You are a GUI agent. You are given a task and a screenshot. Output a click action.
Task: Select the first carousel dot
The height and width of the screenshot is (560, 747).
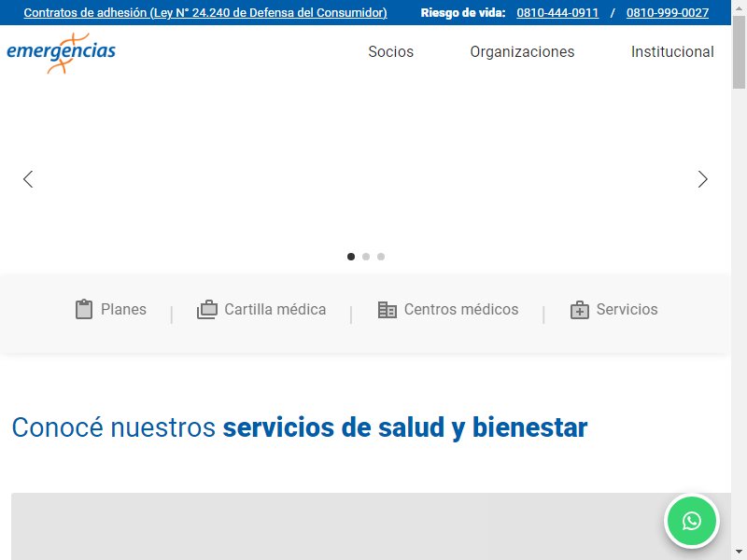(x=351, y=257)
